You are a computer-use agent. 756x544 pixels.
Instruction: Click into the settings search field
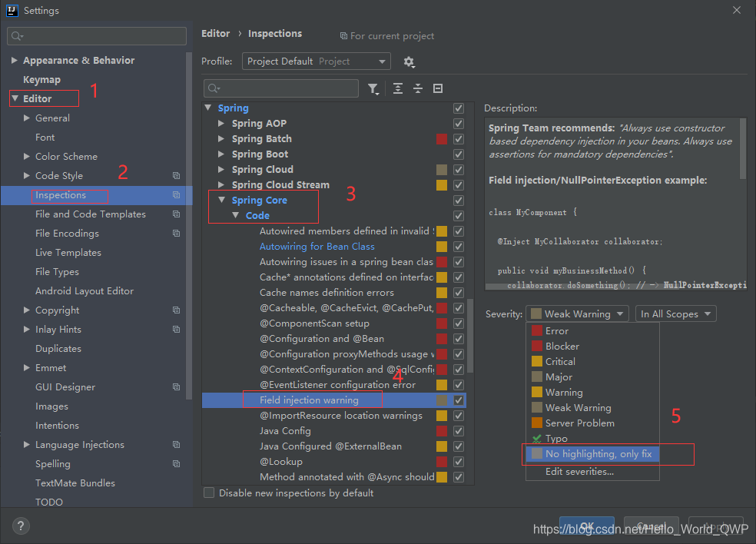coord(97,36)
